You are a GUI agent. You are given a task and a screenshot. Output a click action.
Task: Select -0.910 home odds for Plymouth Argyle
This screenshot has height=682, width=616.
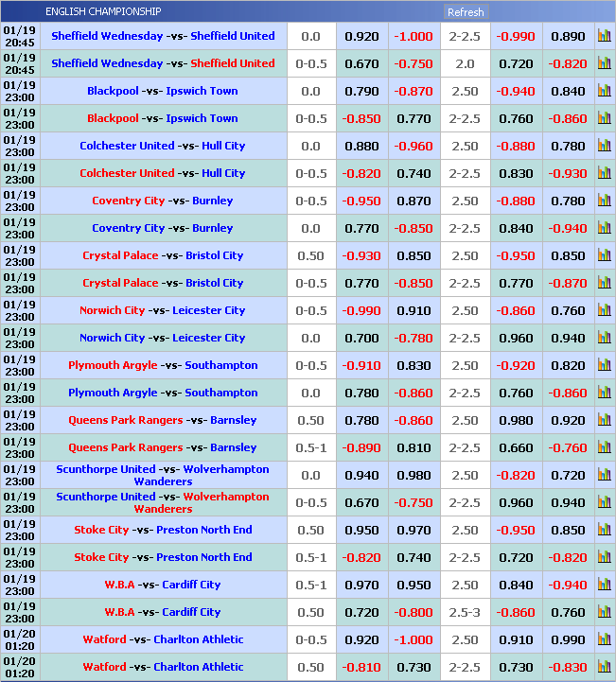361,366
